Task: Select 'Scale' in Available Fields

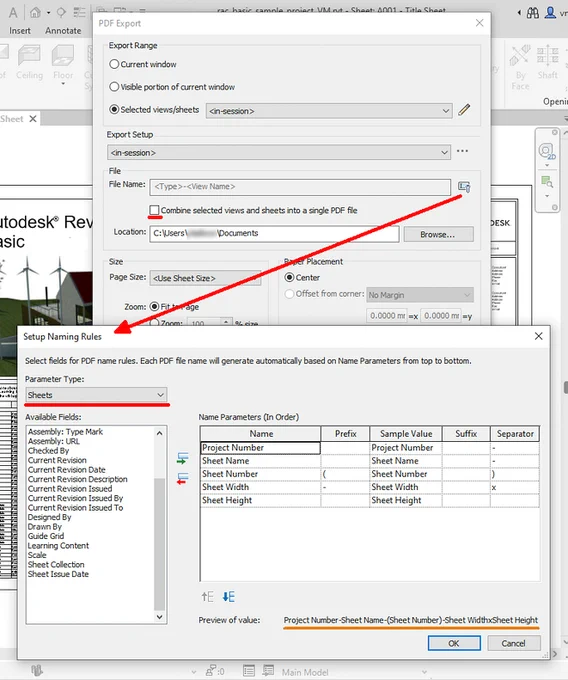Action: click(x=37, y=555)
